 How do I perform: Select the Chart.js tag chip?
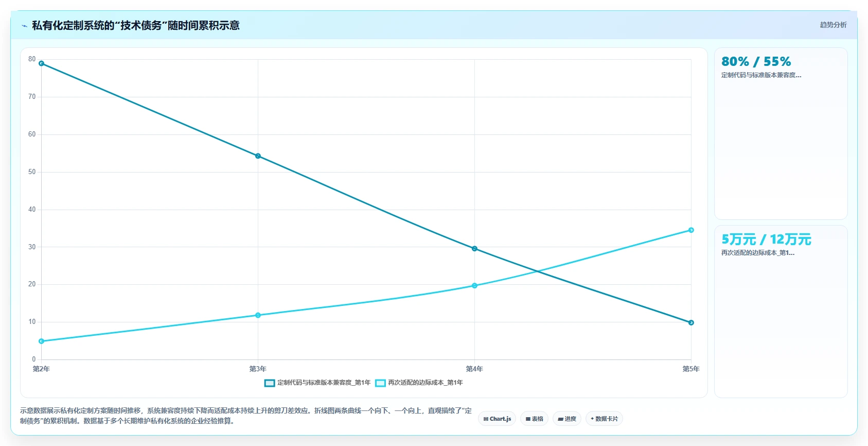497,419
